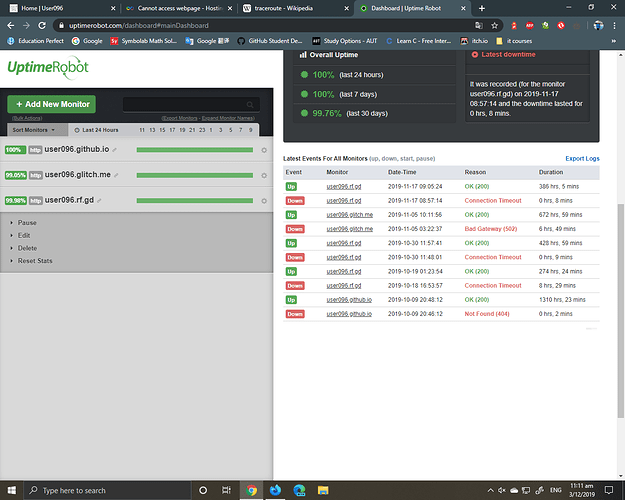Click the pencil edit icon next to user096.github.io
The width and height of the screenshot is (625, 500).
[114, 150]
